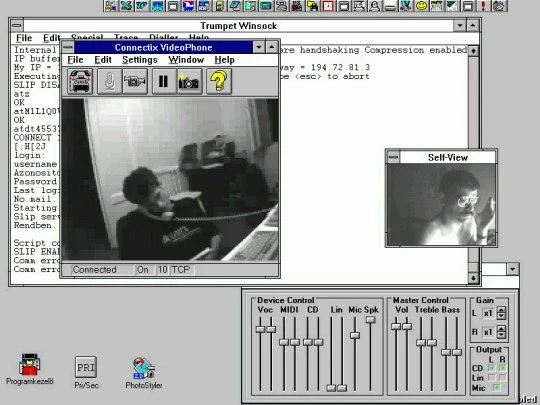This screenshot has height=405, width=540.
Task: Open the VideoPhone File menu
Action: [x=75, y=60]
